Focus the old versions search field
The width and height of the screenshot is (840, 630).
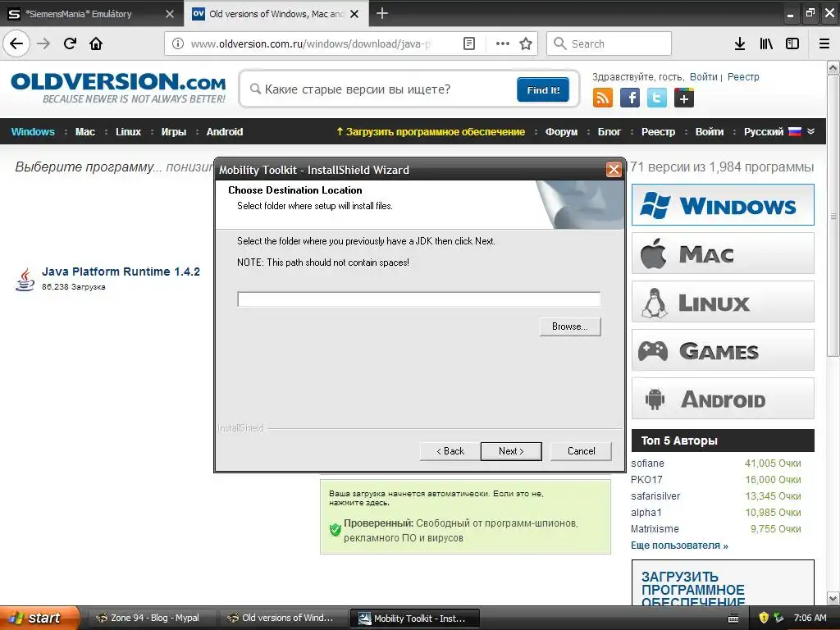click(383, 89)
